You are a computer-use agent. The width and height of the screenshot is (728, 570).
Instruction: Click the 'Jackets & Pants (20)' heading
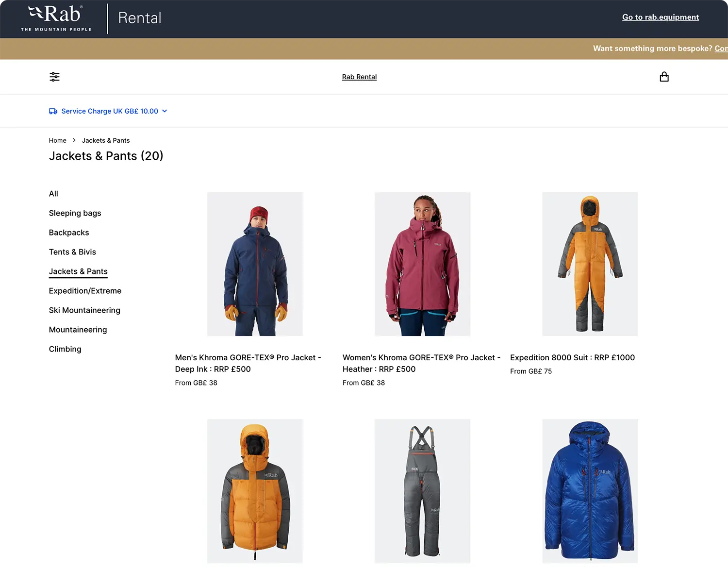tap(106, 156)
